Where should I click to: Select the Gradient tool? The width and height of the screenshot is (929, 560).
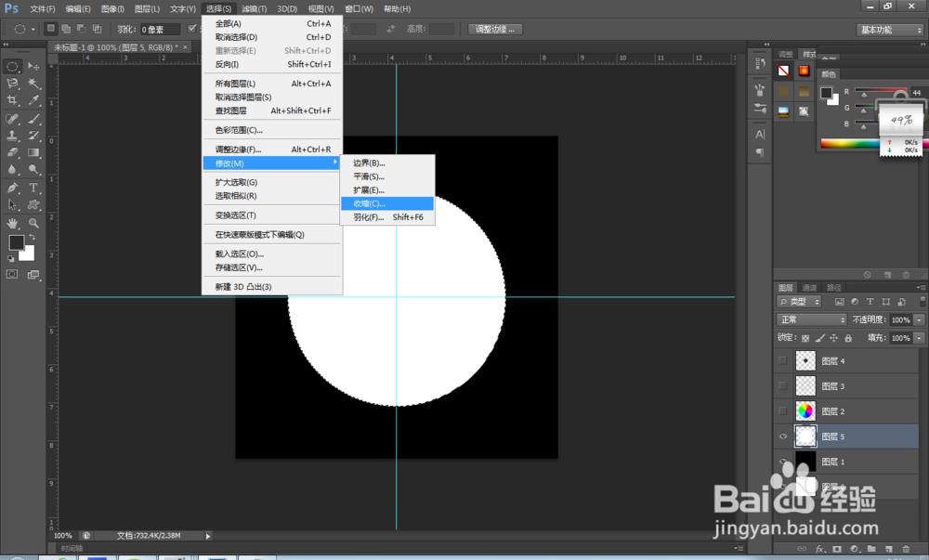tap(33, 152)
